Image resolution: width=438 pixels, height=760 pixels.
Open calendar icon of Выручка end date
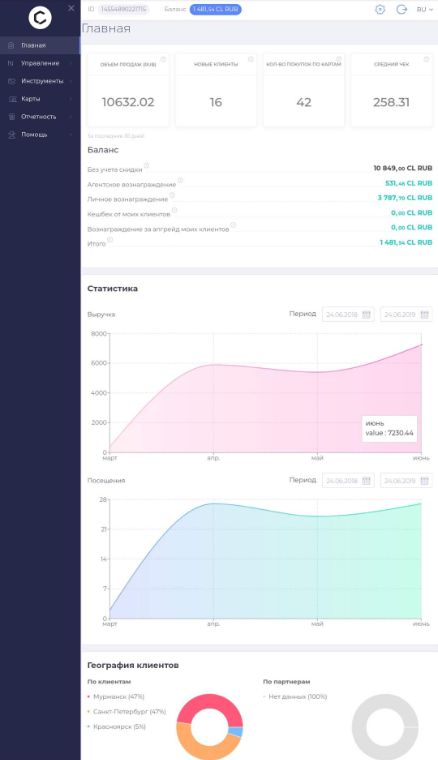point(424,315)
